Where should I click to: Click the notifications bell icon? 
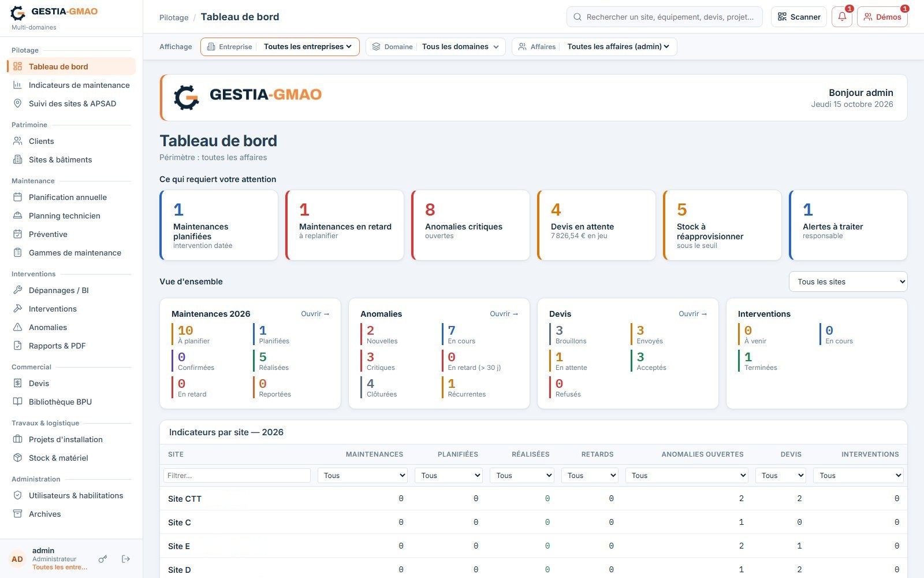[842, 17]
